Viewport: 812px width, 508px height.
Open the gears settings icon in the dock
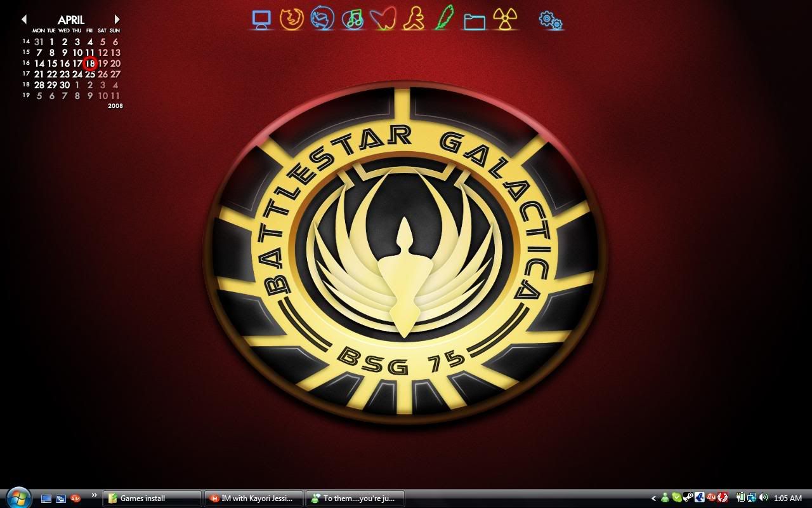click(551, 20)
